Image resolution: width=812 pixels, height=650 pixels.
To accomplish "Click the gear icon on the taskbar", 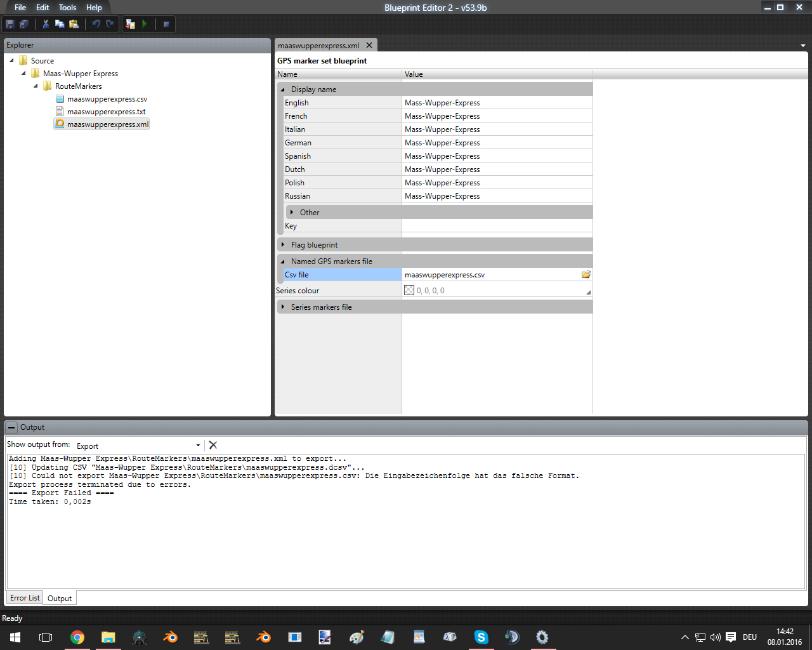I will click(x=542, y=637).
